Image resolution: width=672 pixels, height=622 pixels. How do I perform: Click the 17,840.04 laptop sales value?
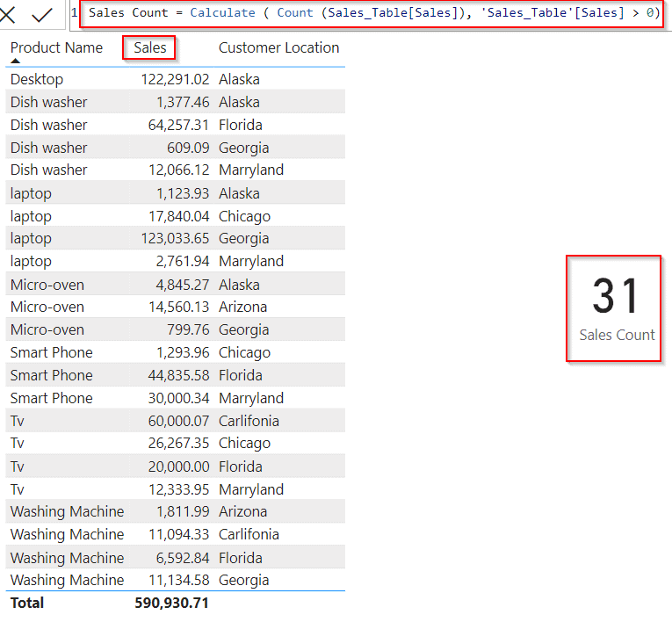(178, 216)
